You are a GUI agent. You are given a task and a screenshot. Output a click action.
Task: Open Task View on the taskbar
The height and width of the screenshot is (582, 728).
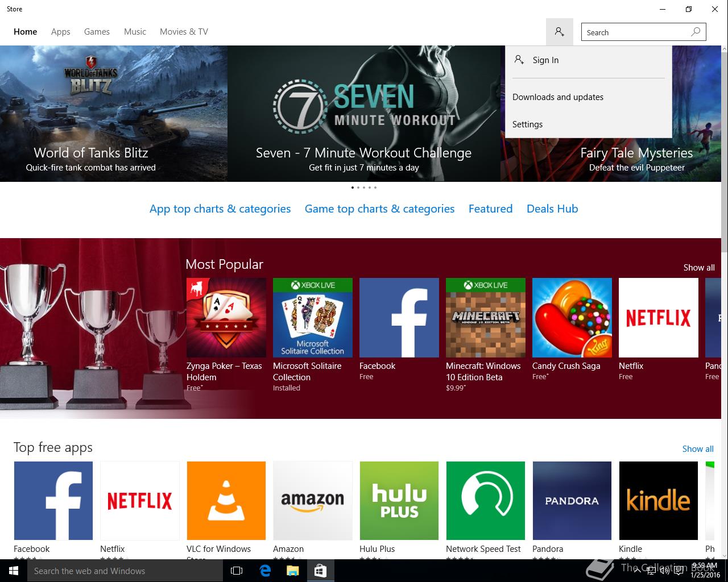[x=237, y=571]
